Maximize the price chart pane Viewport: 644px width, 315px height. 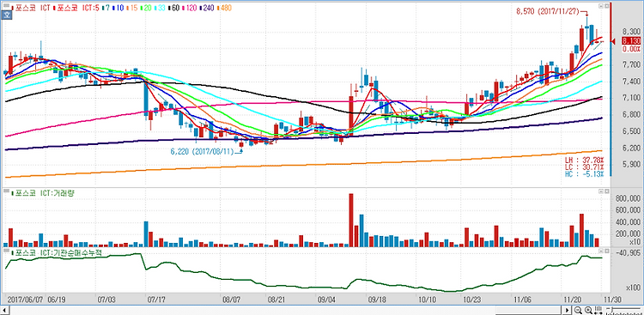(x=606, y=6)
